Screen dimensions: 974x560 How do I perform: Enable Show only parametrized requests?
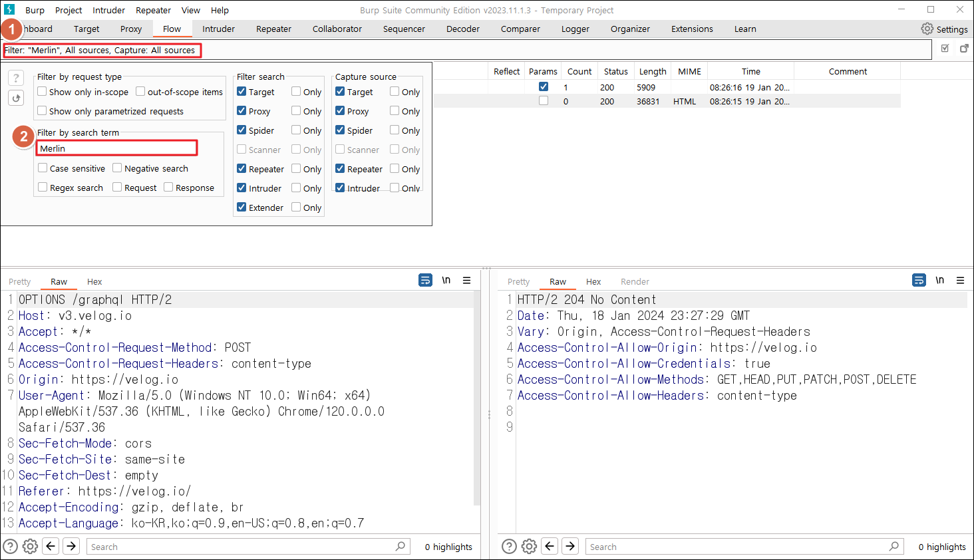pos(42,110)
